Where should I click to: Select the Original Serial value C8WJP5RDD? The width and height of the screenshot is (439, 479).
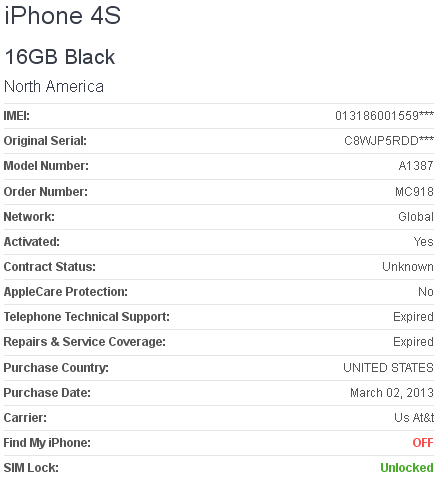[389, 141]
